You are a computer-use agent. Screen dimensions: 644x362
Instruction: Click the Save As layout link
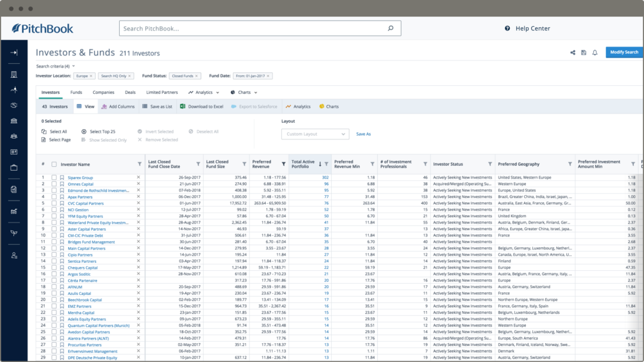pos(364,134)
